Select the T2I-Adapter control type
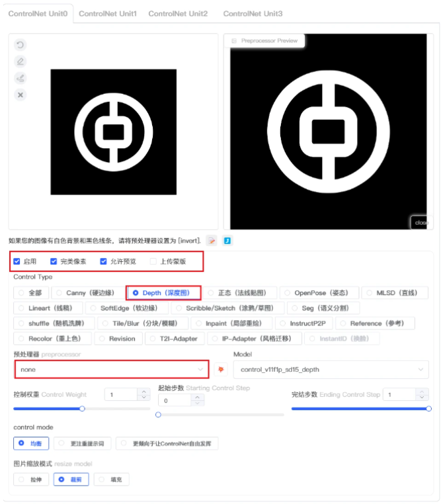Image resolution: width=445 pixels, height=504 pixels. [175, 339]
